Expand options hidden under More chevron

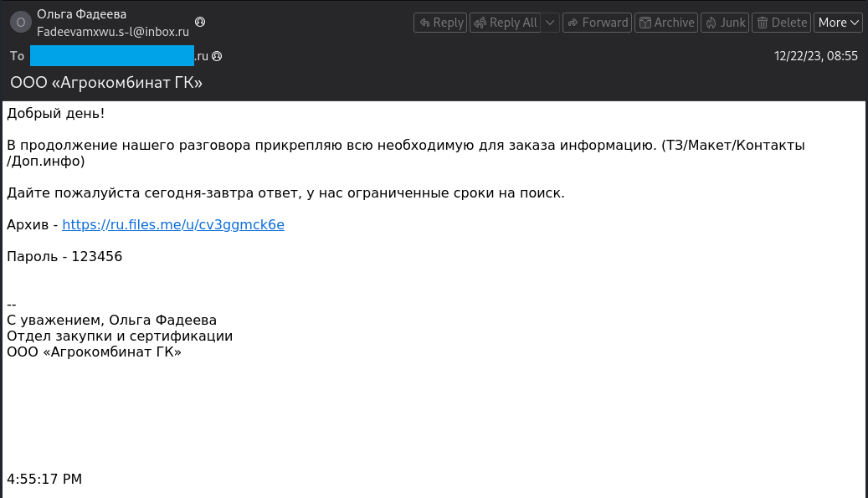[853, 23]
